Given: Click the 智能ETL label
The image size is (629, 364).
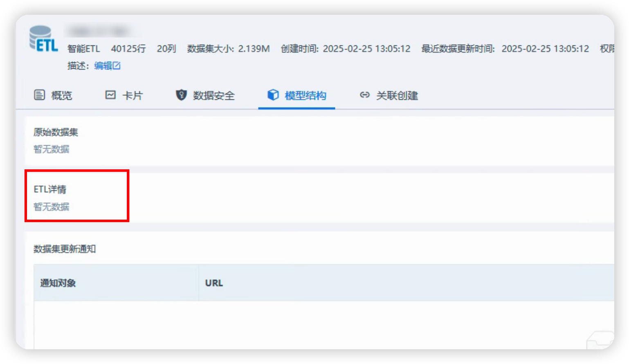Looking at the screenshot, I should [83, 49].
